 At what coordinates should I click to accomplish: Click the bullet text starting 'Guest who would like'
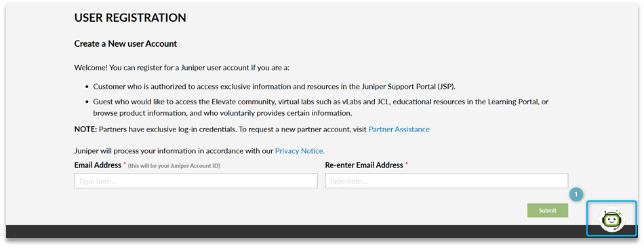click(x=321, y=107)
